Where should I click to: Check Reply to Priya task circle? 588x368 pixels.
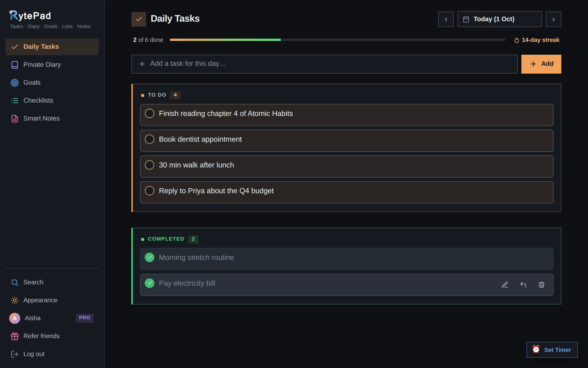pyautogui.click(x=150, y=191)
